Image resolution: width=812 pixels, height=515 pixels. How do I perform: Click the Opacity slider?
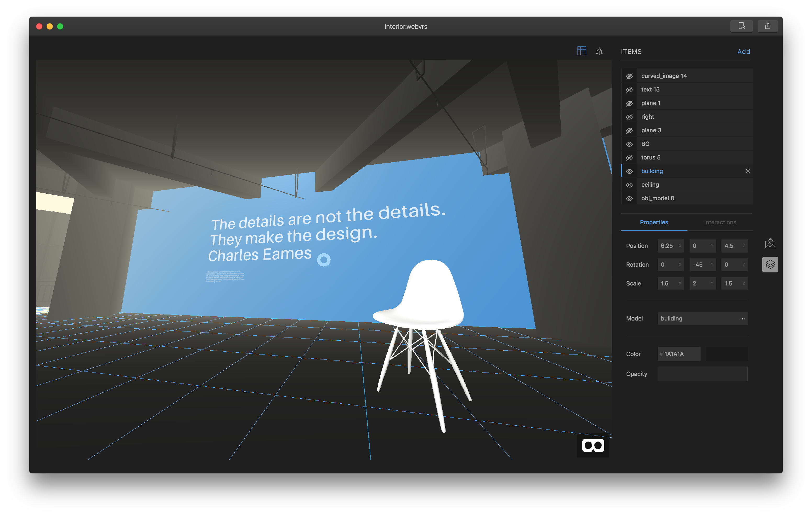point(703,374)
